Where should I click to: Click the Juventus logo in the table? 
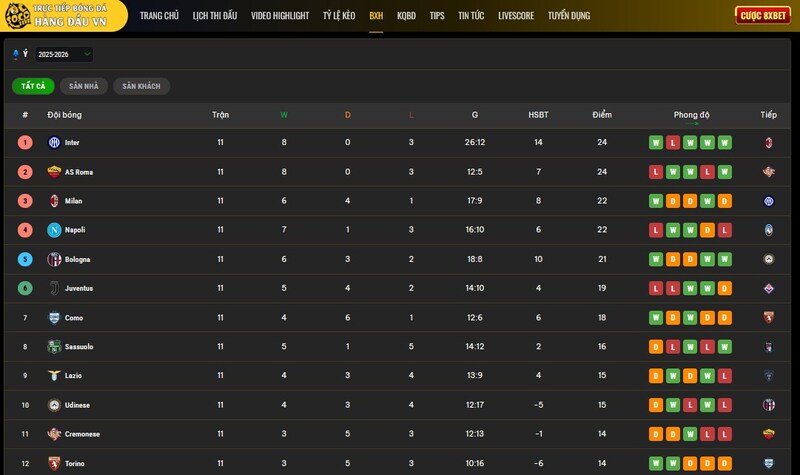click(x=54, y=288)
